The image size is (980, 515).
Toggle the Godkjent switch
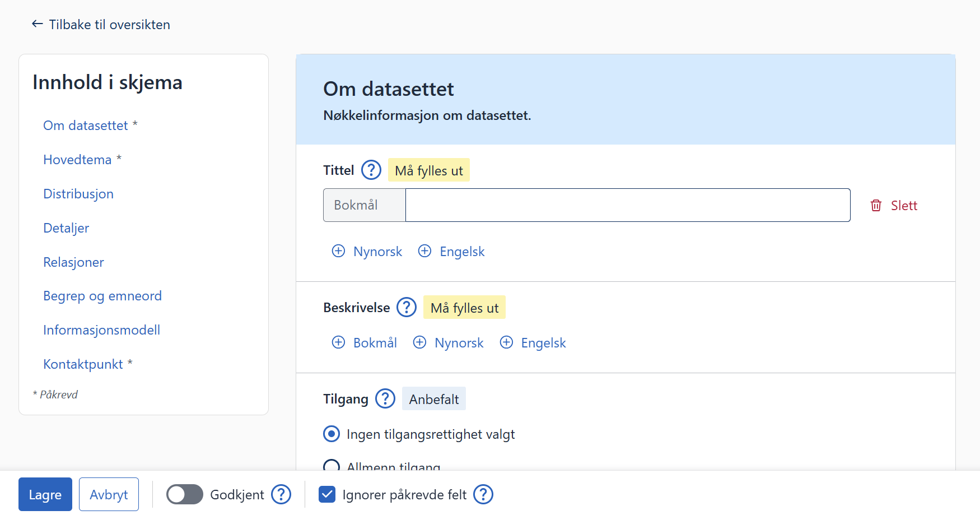(185, 494)
